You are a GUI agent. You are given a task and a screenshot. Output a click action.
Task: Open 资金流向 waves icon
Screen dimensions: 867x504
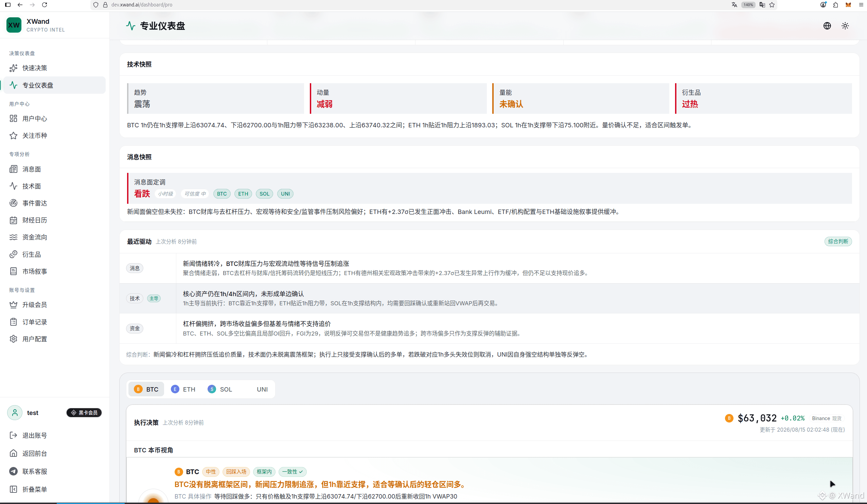(x=13, y=237)
